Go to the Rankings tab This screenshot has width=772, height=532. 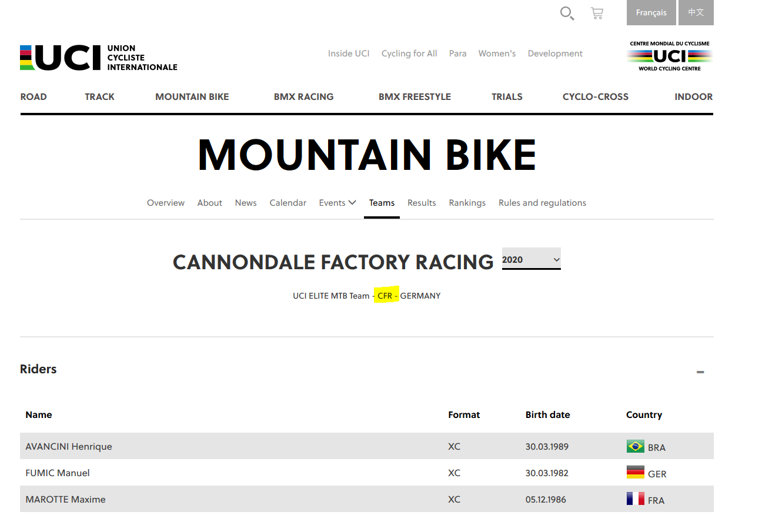point(467,203)
